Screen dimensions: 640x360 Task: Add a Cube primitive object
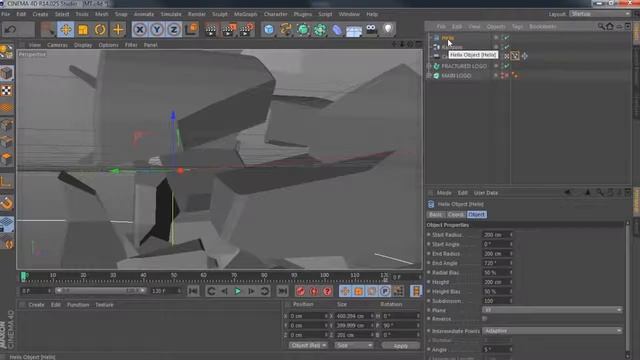click(269, 29)
